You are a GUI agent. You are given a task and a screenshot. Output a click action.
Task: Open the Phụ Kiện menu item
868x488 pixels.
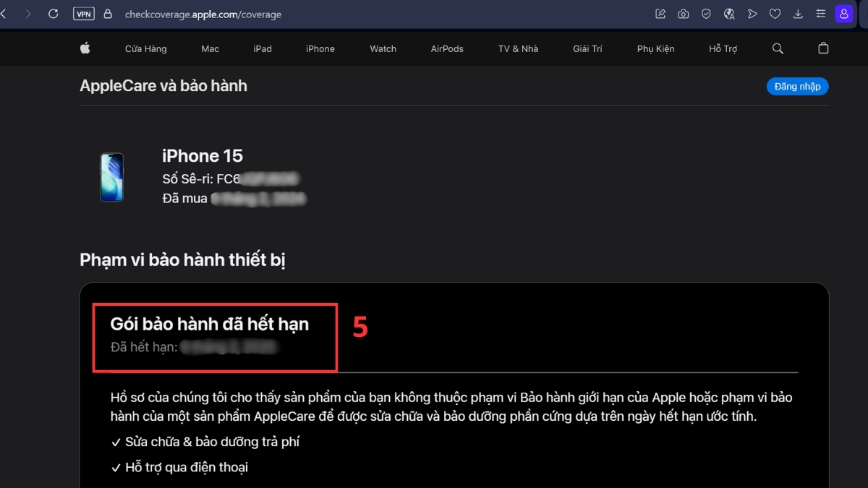[x=656, y=49]
